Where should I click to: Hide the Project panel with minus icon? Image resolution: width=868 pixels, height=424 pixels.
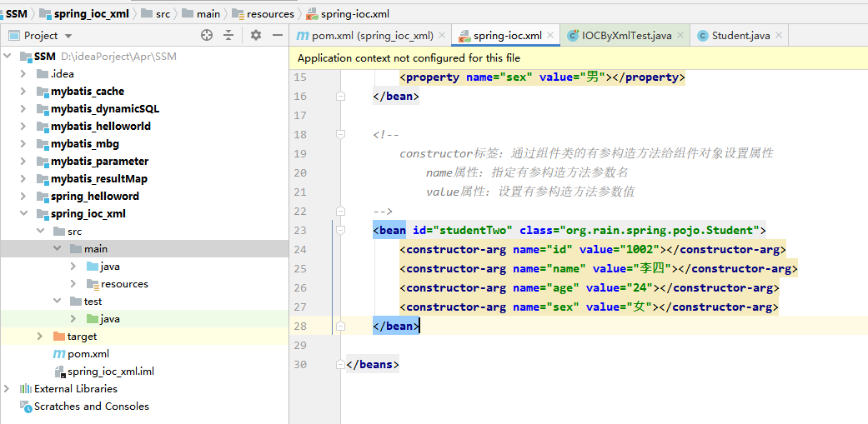pyautogui.click(x=278, y=35)
